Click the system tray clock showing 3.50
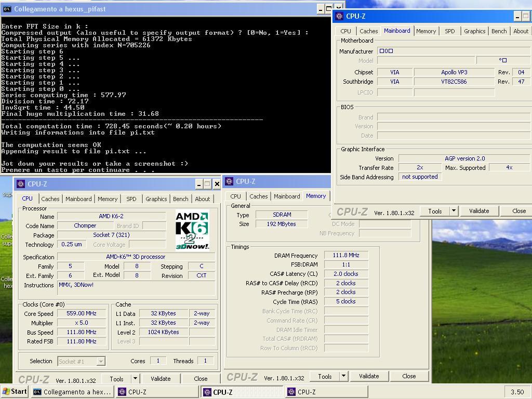The width and height of the screenshot is (532, 399). 517,392
